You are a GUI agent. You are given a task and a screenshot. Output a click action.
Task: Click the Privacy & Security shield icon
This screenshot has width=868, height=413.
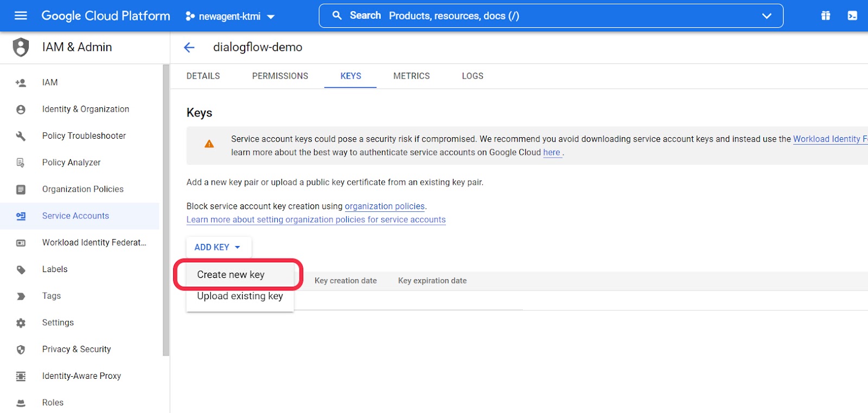tap(21, 350)
